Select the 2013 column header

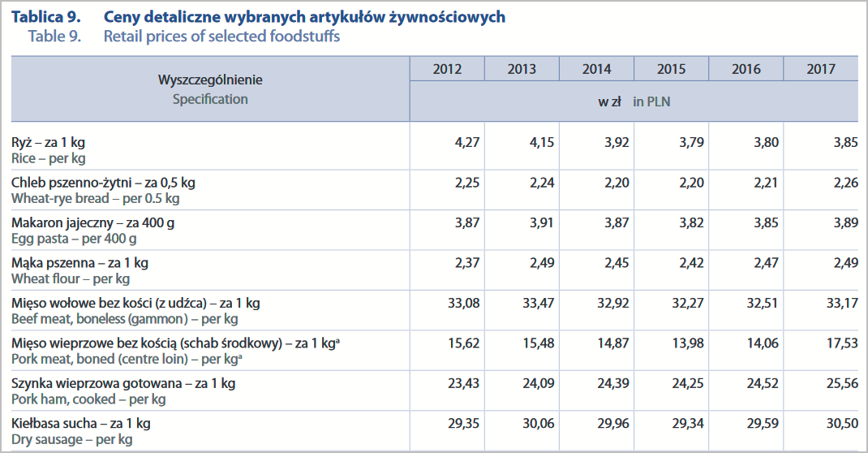(522, 69)
